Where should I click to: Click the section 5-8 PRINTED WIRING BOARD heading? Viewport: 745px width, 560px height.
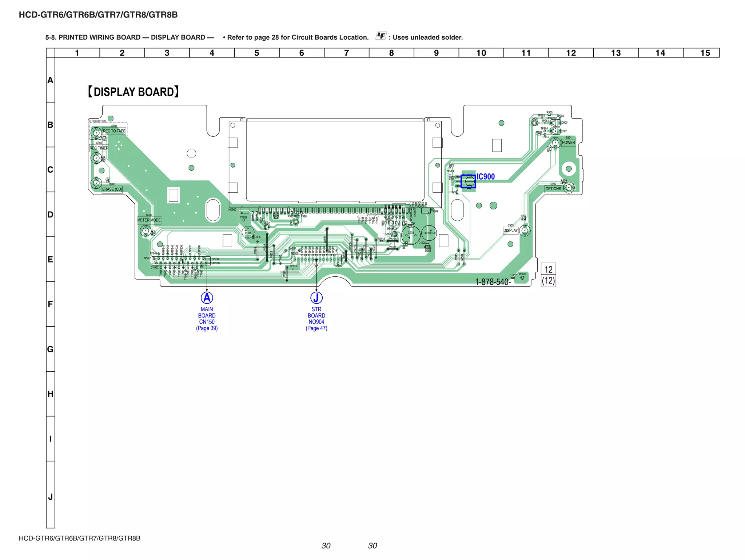(x=130, y=37)
